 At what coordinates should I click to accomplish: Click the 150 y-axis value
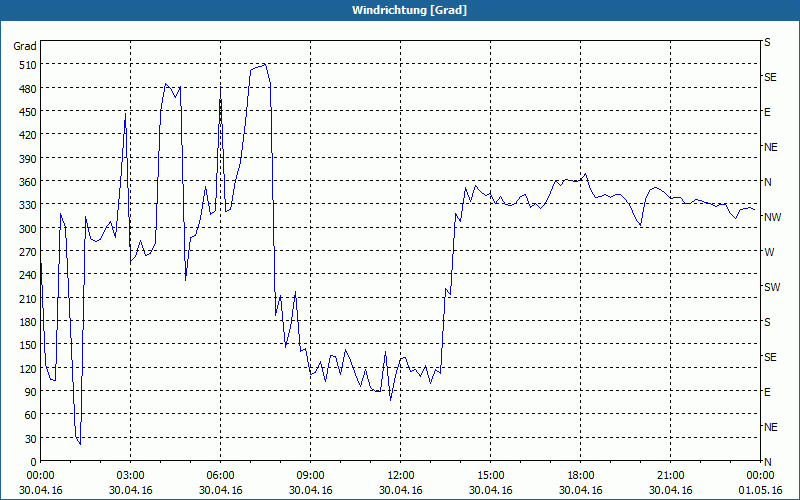pyautogui.click(x=28, y=345)
